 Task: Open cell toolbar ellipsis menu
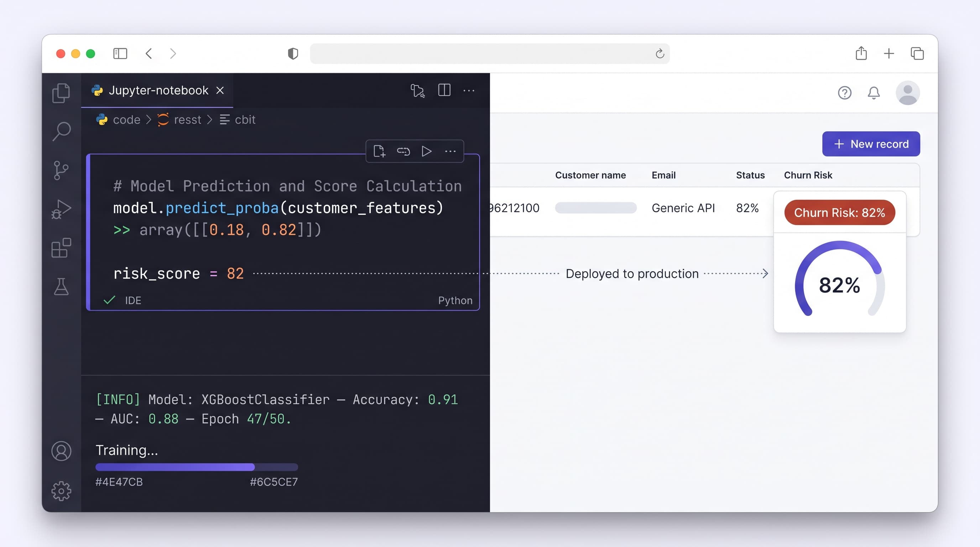(x=450, y=151)
